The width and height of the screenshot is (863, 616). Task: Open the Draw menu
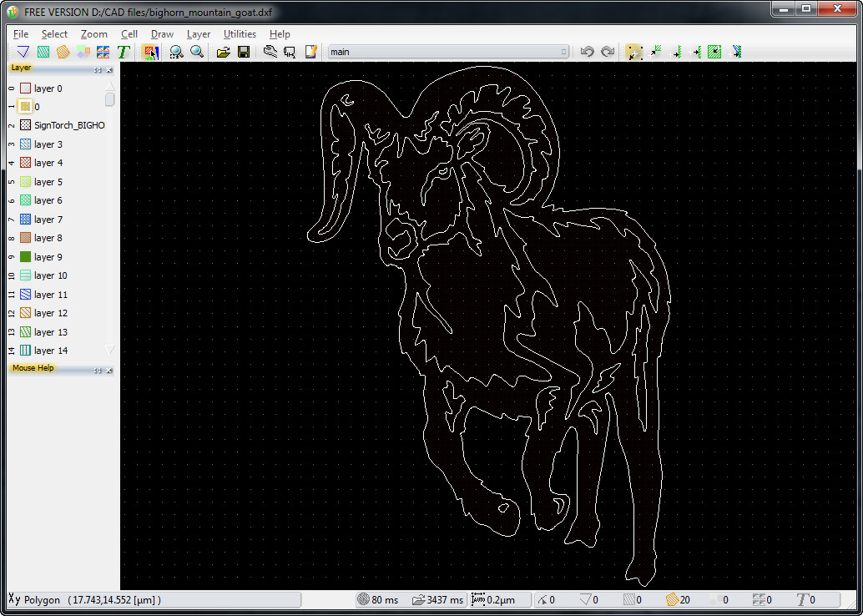tap(161, 34)
